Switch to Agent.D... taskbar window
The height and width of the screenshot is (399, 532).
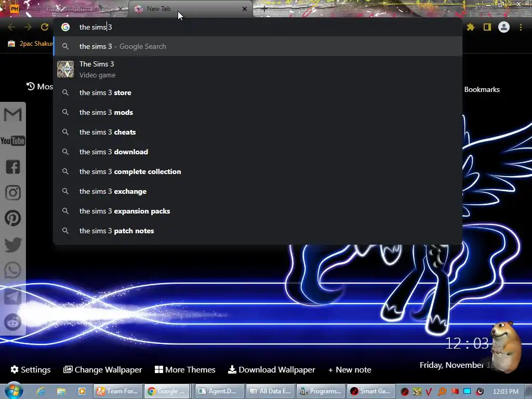220,391
